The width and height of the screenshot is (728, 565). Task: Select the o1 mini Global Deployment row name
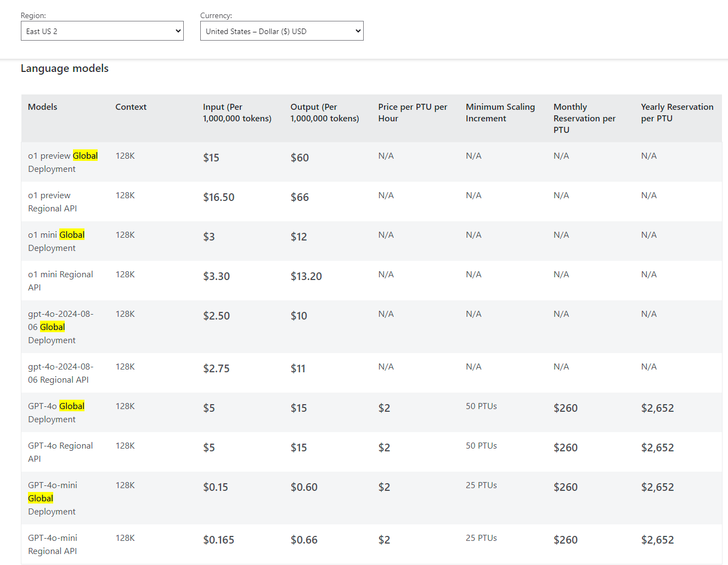click(57, 241)
